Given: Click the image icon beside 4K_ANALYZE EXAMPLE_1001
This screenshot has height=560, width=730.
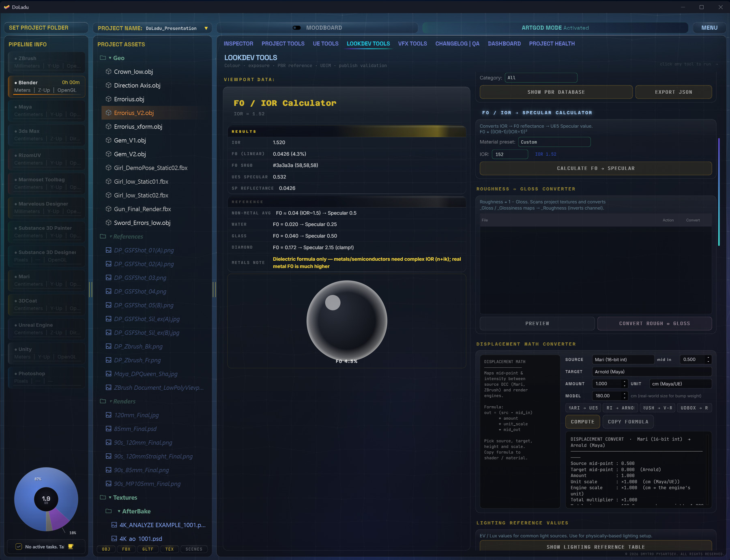Looking at the screenshot, I should (x=114, y=525).
